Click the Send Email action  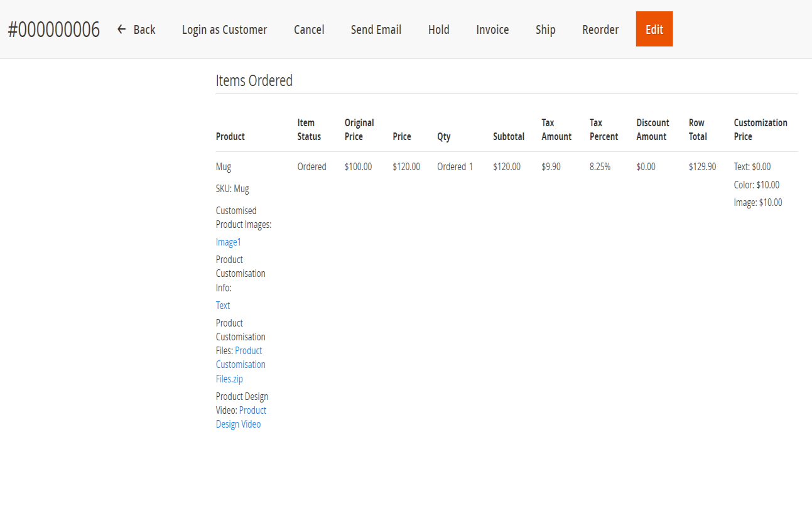click(x=376, y=30)
